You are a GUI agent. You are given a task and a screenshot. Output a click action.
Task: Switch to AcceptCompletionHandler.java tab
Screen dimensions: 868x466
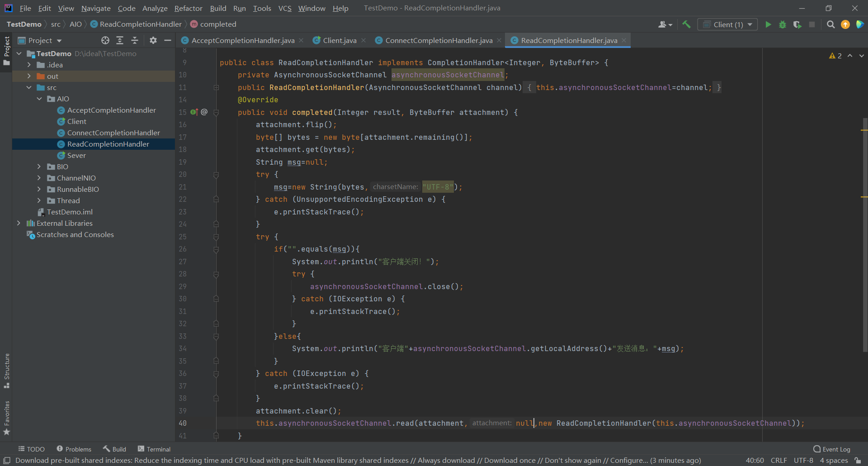243,40
